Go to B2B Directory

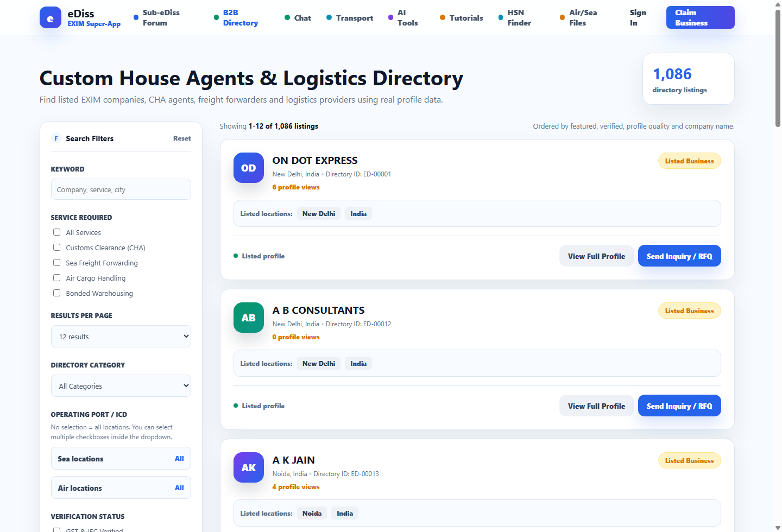tap(240, 17)
